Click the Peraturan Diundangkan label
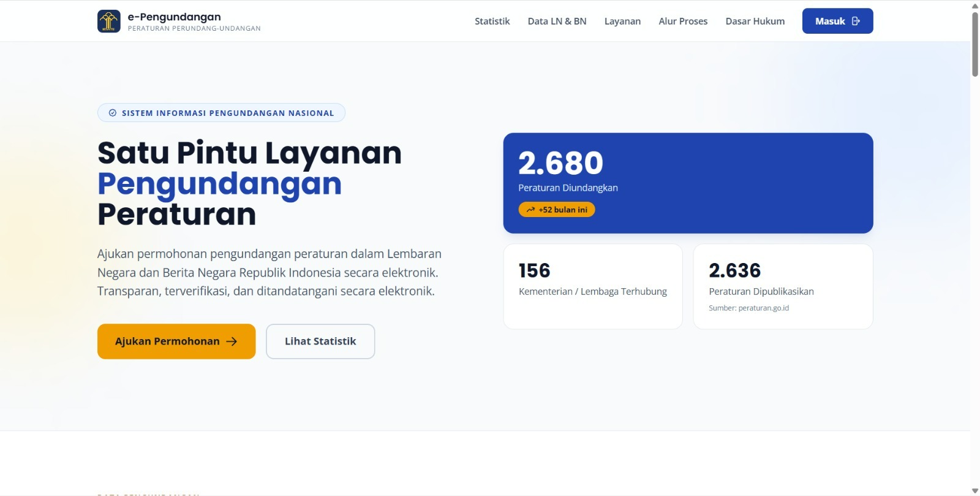980x496 pixels. pyautogui.click(x=568, y=188)
